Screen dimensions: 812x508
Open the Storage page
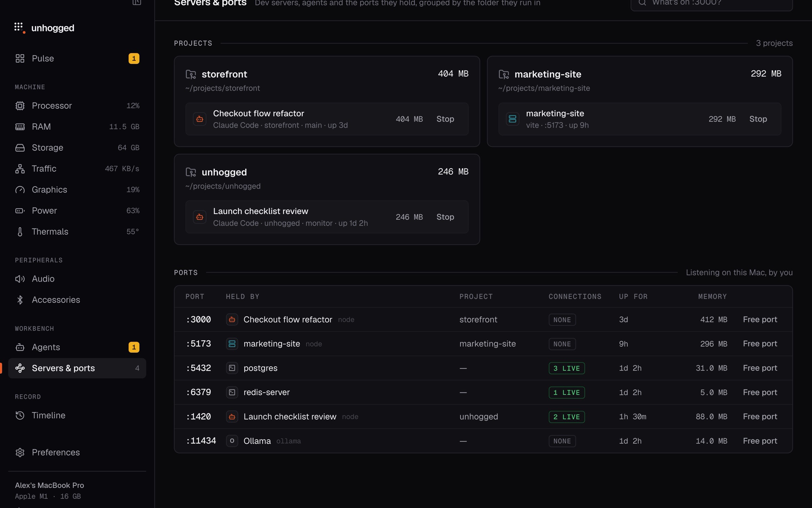coord(77,148)
